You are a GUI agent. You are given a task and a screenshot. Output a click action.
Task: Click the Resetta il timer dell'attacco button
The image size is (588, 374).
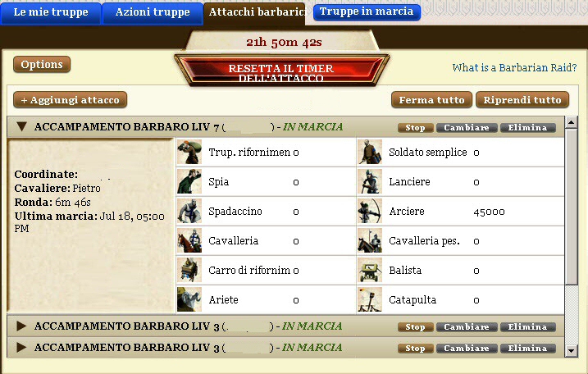pyautogui.click(x=281, y=71)
